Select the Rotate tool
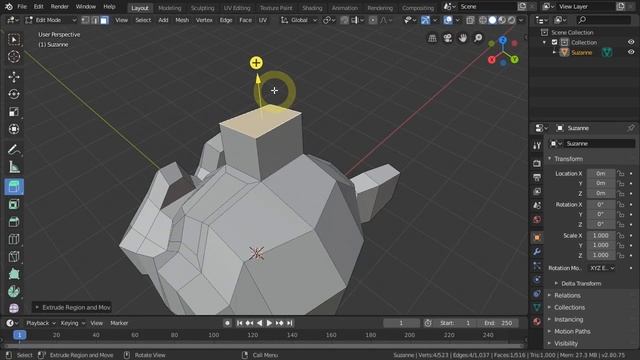 point(14,94)
